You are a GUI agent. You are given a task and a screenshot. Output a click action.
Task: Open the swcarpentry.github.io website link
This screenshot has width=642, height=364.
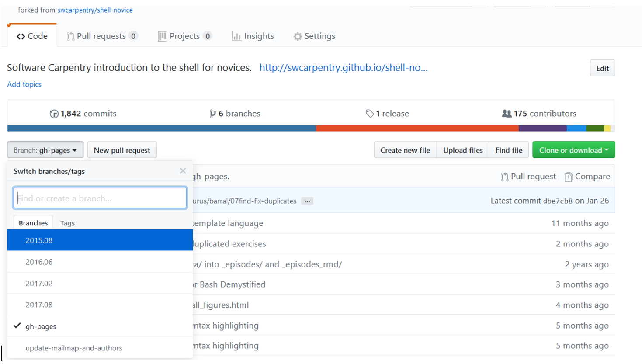pos(344,68)
